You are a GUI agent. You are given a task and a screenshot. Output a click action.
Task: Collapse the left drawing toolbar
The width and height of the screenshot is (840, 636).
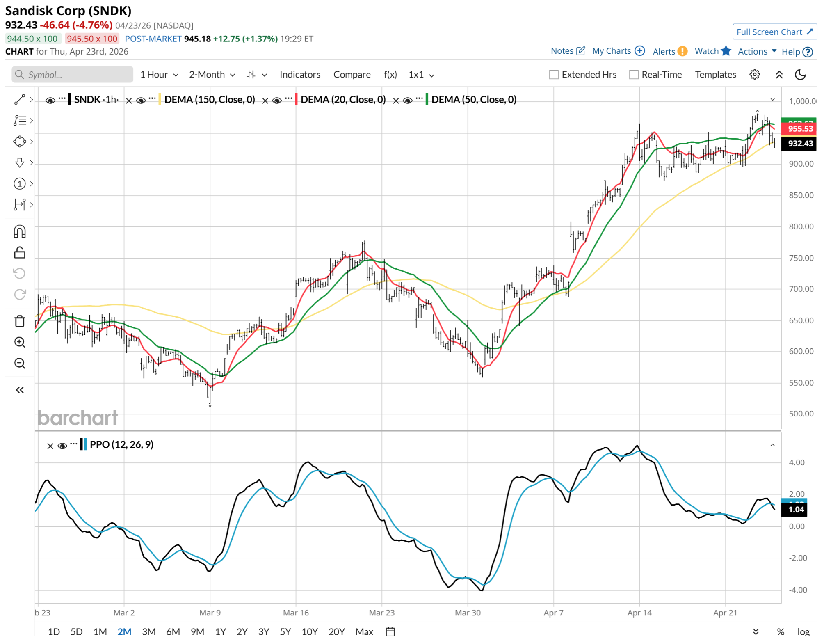tap(20, 390)
